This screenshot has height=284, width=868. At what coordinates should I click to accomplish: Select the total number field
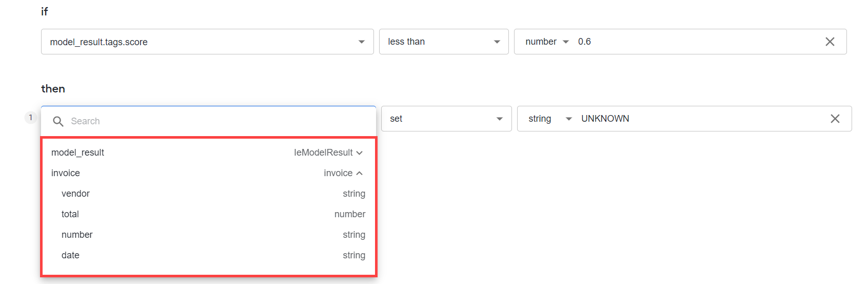point(208,214)
